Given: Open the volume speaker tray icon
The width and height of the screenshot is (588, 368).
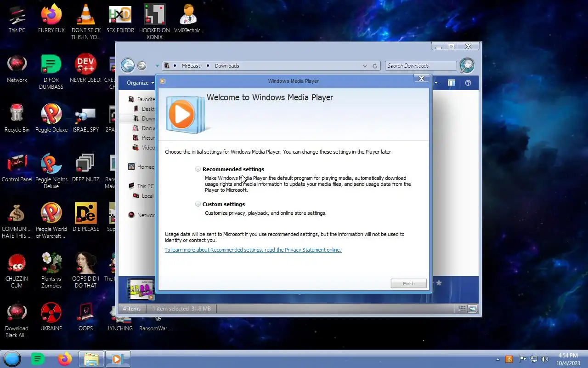Looking at the screenshot, I should coord(545,359).
